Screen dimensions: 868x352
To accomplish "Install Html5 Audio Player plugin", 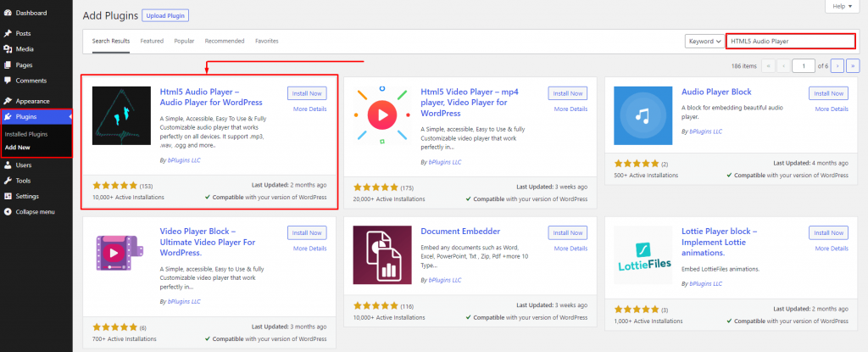I will tap(307, 93).
